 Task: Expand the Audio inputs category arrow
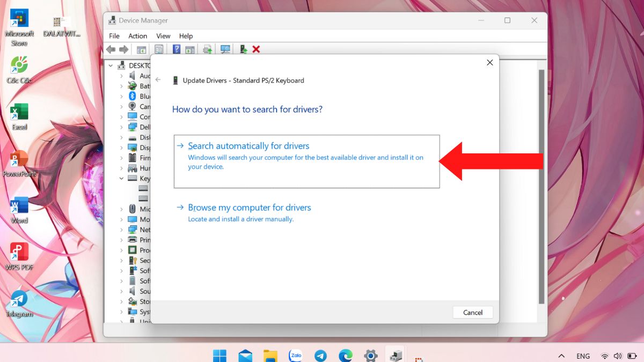[x=122, y=76]
